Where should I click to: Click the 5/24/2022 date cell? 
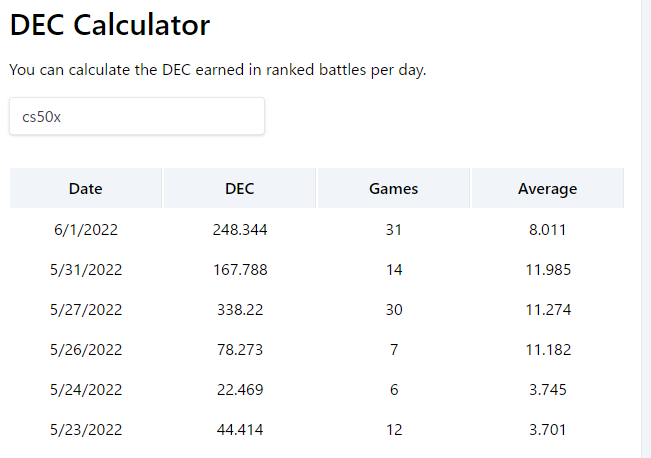pyautogui.click(x=86, y=389)
